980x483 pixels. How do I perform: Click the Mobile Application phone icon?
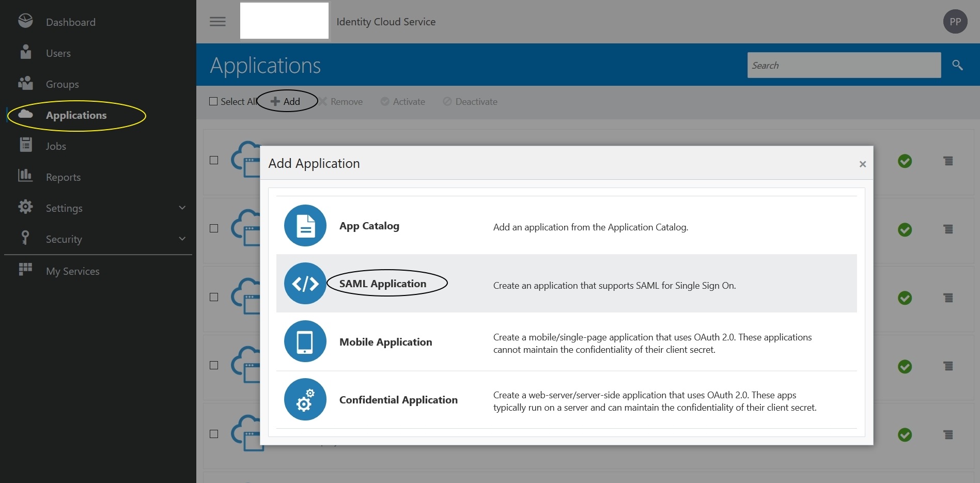click(x=305, y=341)
